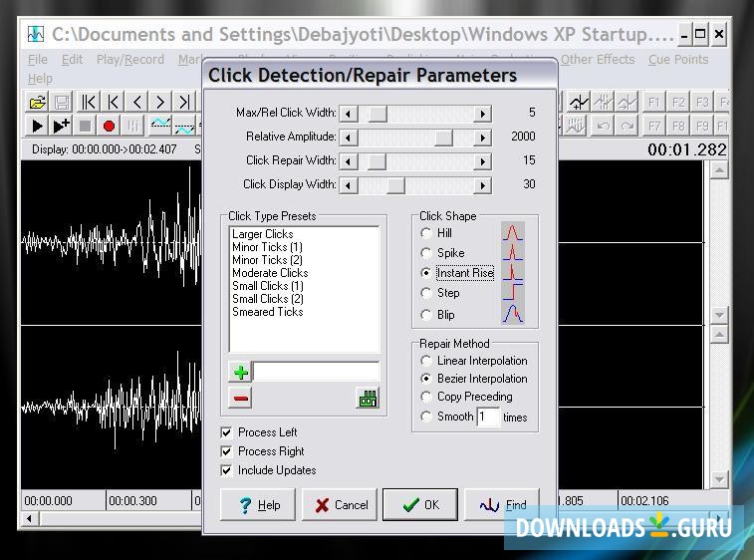The image size is (754, 560).
Task: Jump to file start with double-bar arrow icon
Action: (89, 102)
